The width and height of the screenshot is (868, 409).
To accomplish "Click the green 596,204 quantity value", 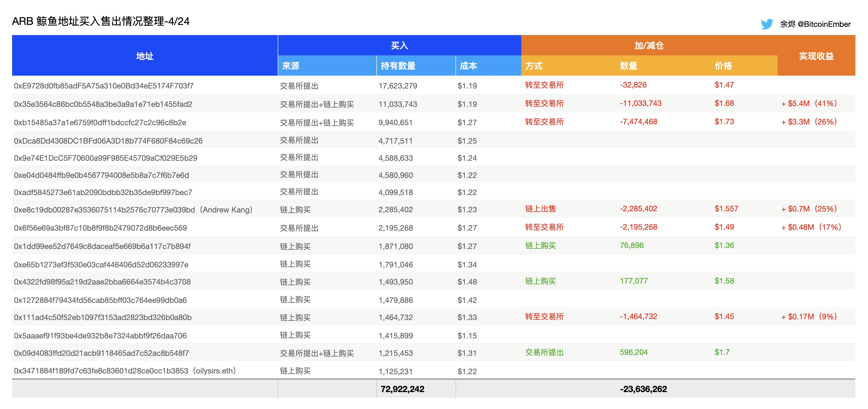I will (634, 352).
